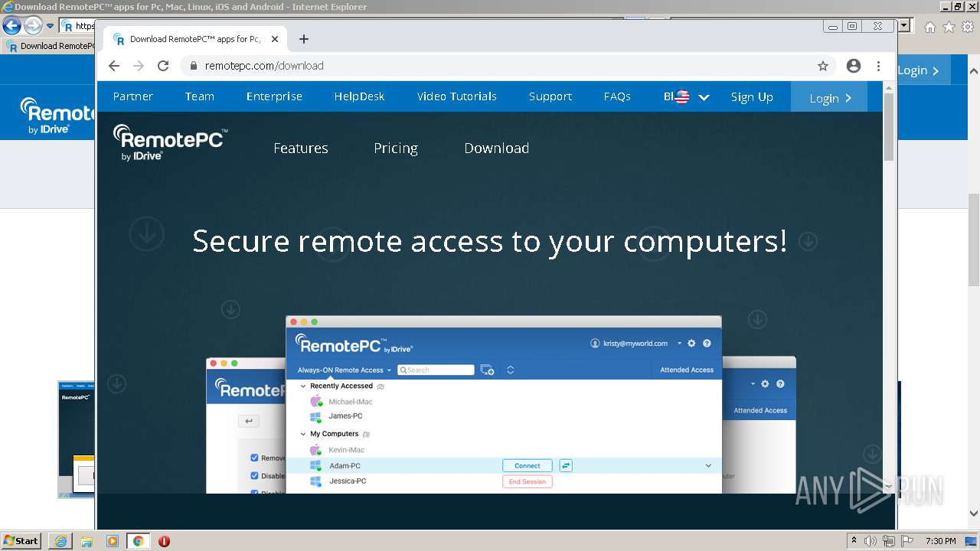
Task: Click the Chrome page vertical scrollbar thumb
Action: pyautogui.click(x=889, y=126)
